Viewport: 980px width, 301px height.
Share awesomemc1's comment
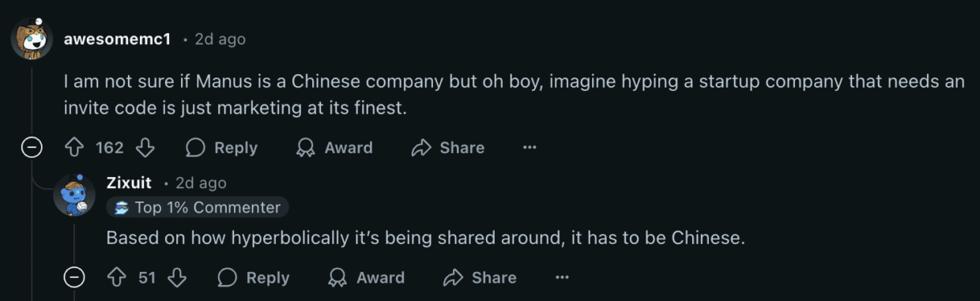448,148
